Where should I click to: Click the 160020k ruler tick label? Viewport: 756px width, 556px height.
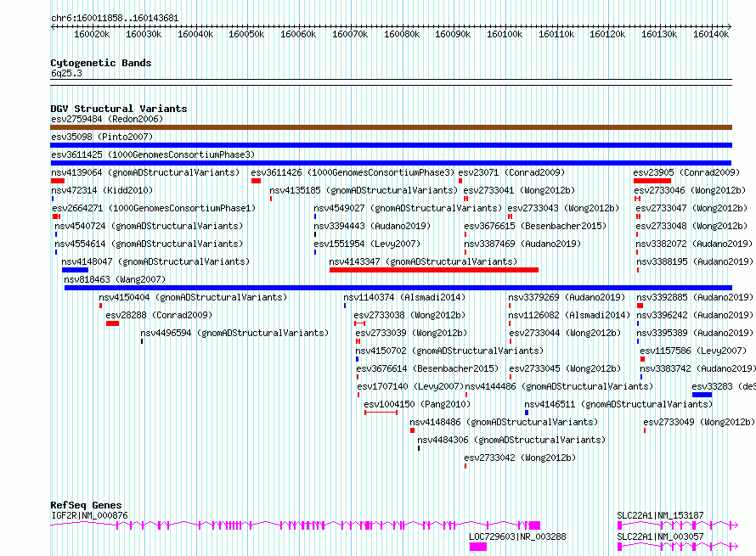click(92, 34)
